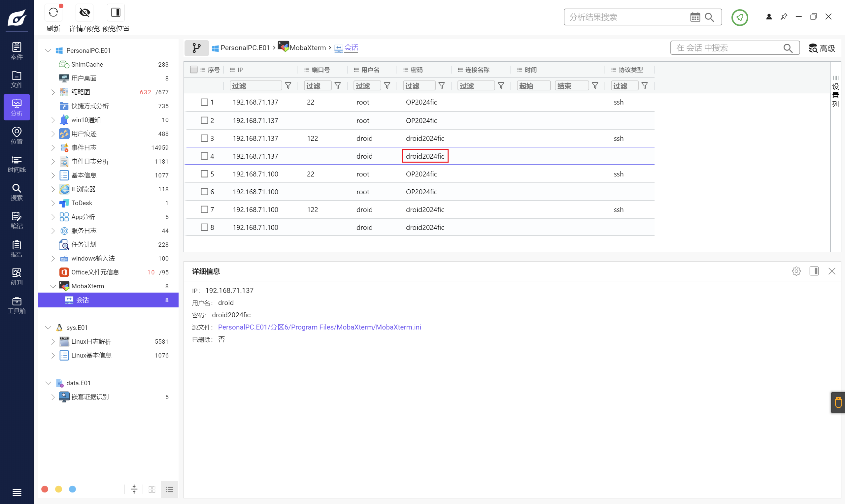Click the Refresh (刷新) toolbar icon
This screenshot has height=504, width=845.
(x=53, y=13)
